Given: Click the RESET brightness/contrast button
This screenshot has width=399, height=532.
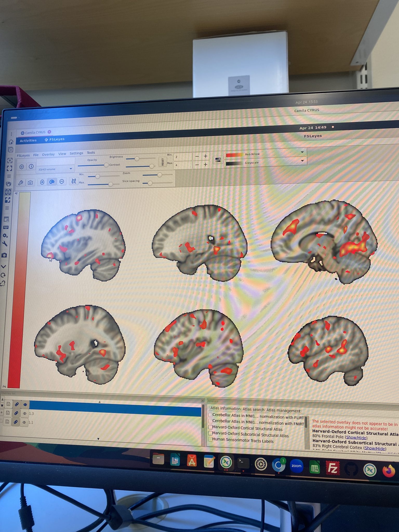Looking at the screenshot, I should point(163,162).
